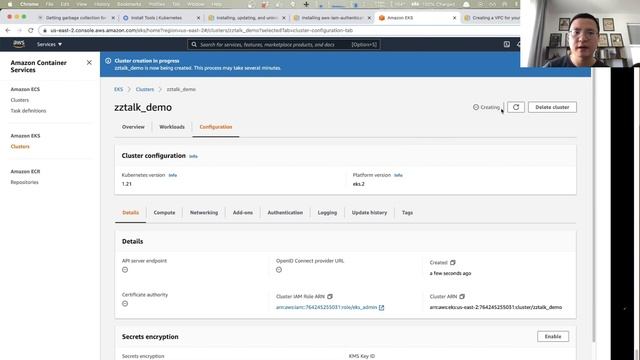
Task: Switch to Getting garbage collection browser tab
Action: 76,18
